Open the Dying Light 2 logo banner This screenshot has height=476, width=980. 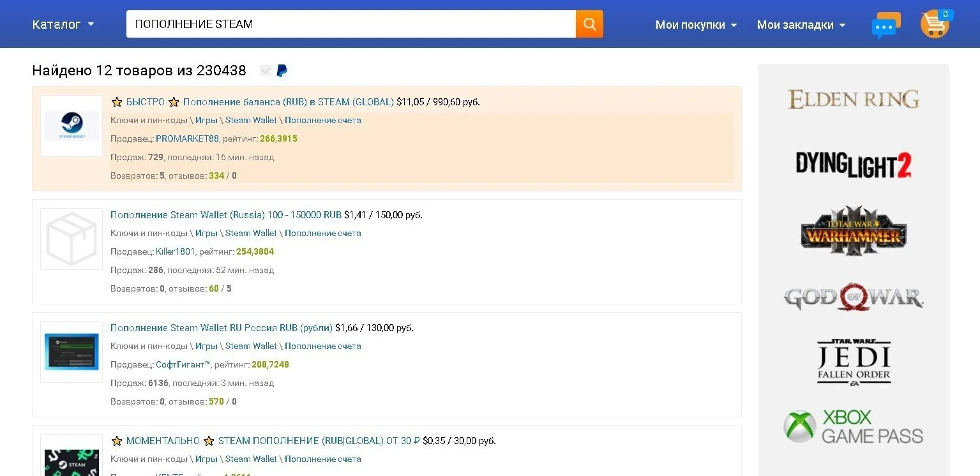tap(854, 165)
